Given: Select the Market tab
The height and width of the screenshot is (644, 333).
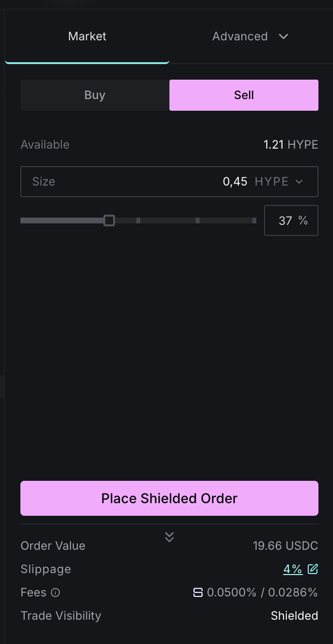Looking at the screenshot, I should 87,36.
